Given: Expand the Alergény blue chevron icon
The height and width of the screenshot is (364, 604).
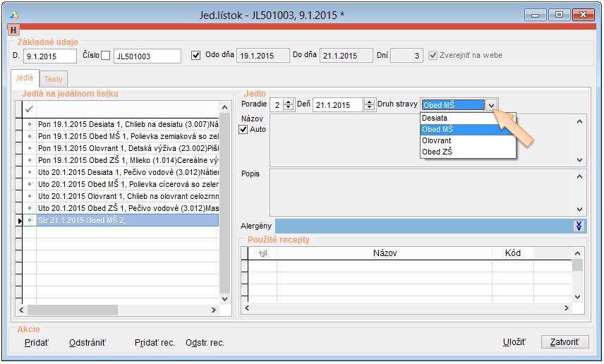Looking at the screenshot, I should point(579,226).
